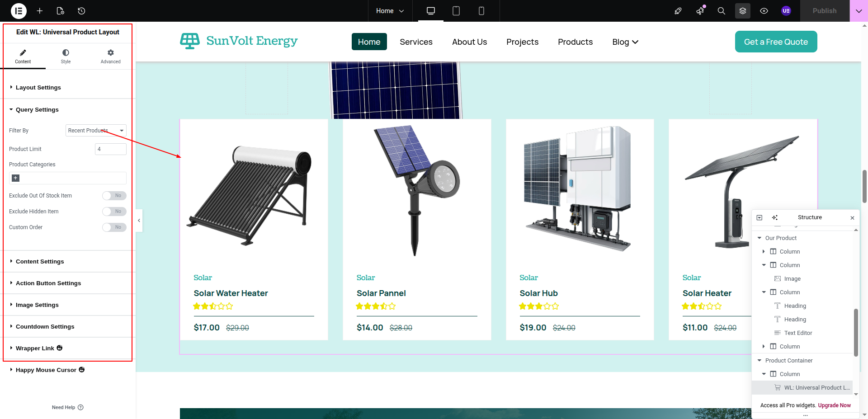Switch to the Style tab
868x419 pixels.
point(66,56)
